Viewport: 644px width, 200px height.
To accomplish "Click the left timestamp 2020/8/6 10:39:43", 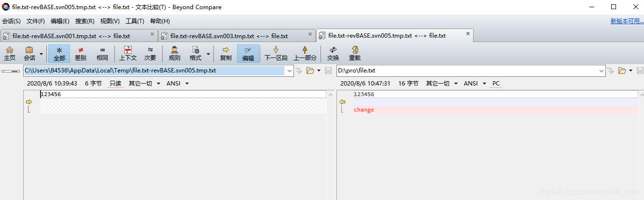I will pos(52,84).
